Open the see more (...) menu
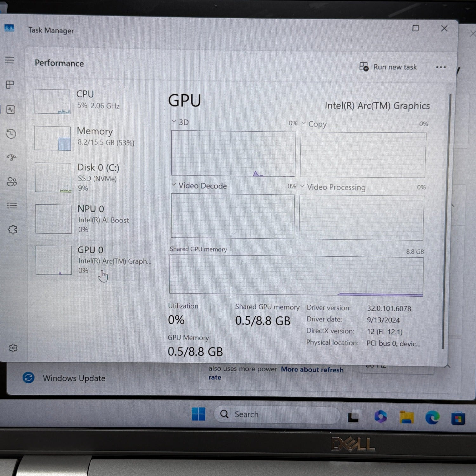Viewport: 476px width, 476px height. 440,67
